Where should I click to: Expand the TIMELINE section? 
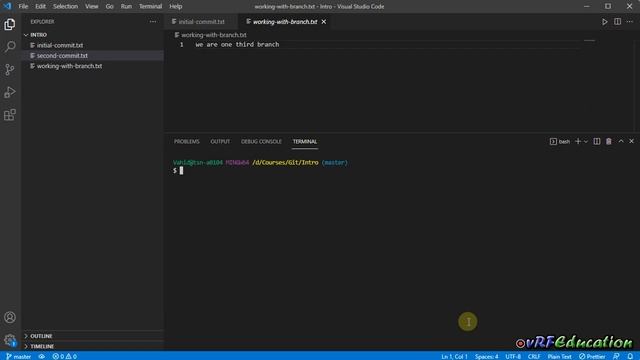point(93,346)
